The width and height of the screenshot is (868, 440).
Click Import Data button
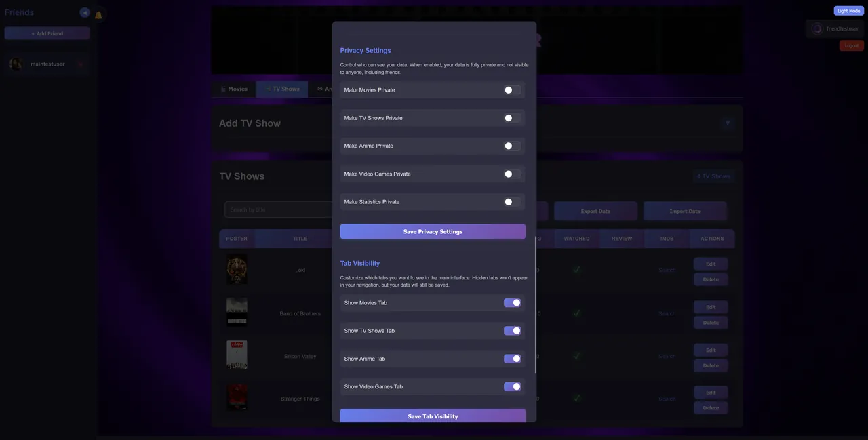click(685, 211)
